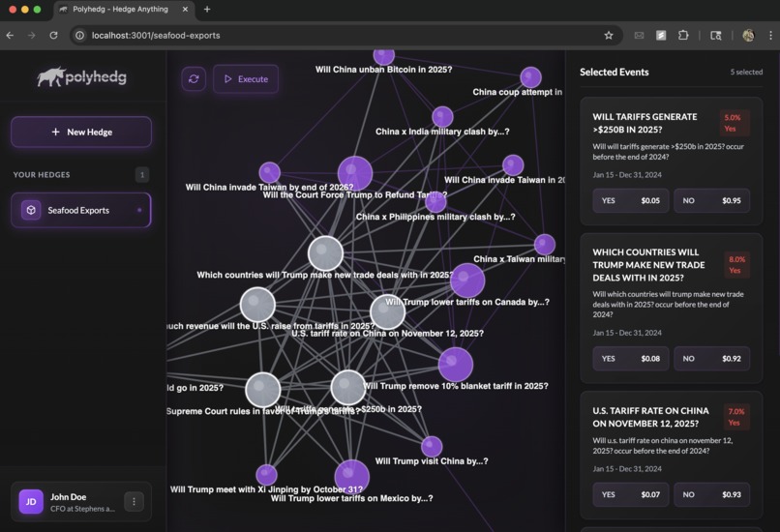Go back in browser history
780x532 pixels.
click(10, 35)
